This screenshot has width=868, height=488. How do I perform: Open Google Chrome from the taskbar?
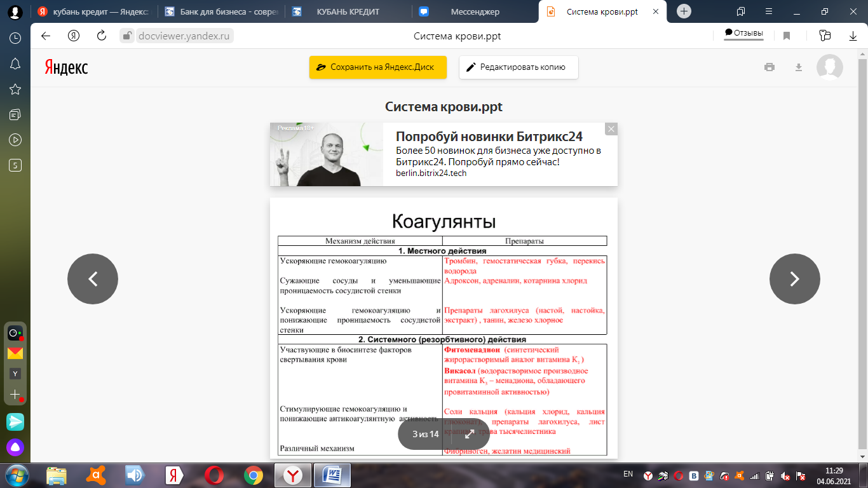[x=253, y=475]
